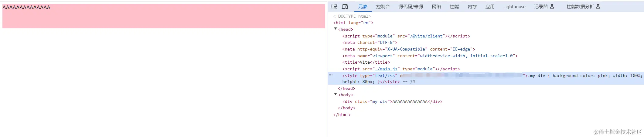Viewport: 644px width, 137px height.
Task: Select the style type="text/css" node
Action: 486,78
